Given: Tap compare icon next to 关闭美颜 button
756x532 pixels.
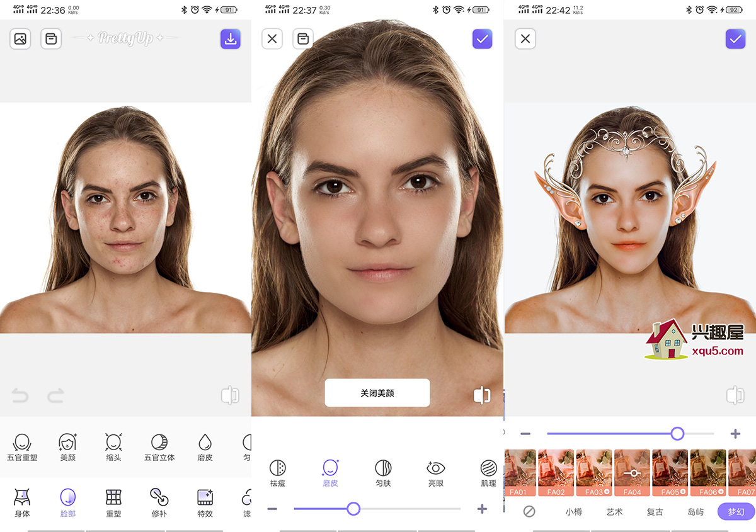Looking at the screenshot, I should (482, 395).
